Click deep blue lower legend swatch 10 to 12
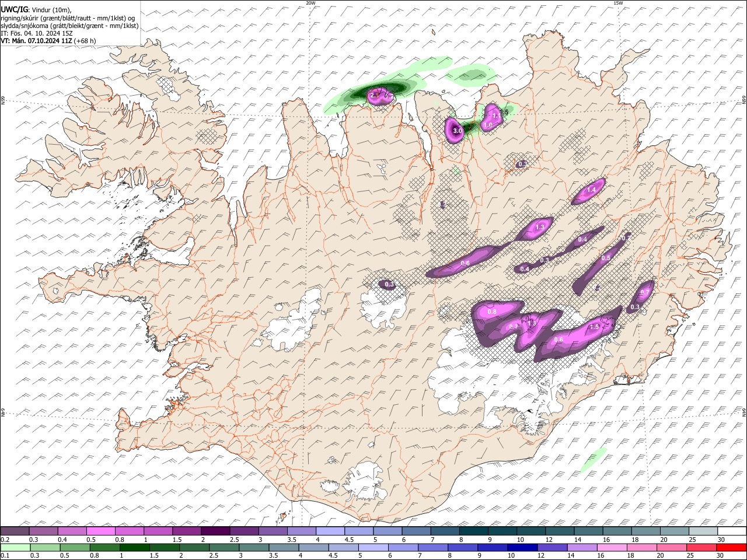The width and height of the screenshot is (747, 560). coord(522,547)
